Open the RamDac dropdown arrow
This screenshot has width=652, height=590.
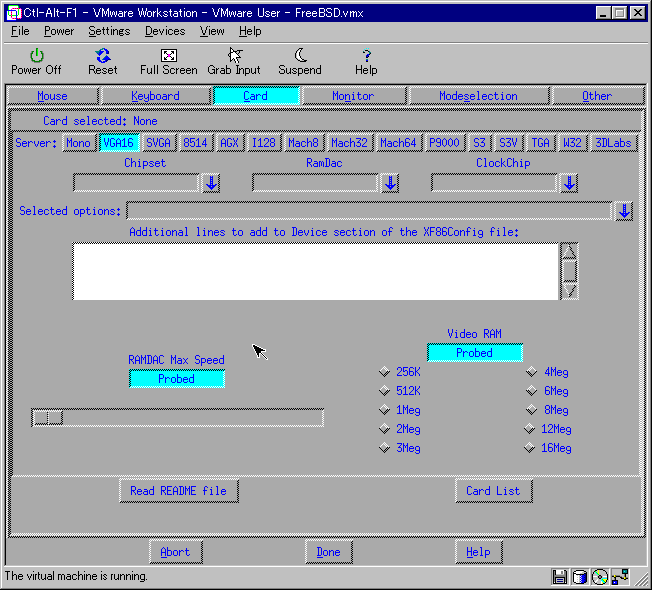[390, 183]
